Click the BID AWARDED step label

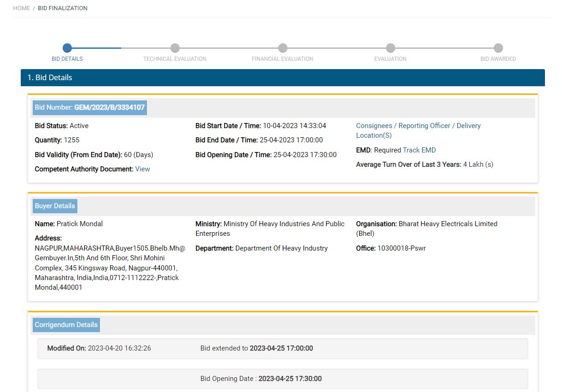498,59
